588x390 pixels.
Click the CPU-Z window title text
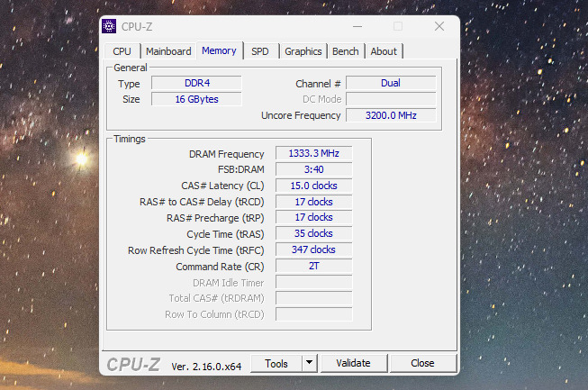coord(137,27)
